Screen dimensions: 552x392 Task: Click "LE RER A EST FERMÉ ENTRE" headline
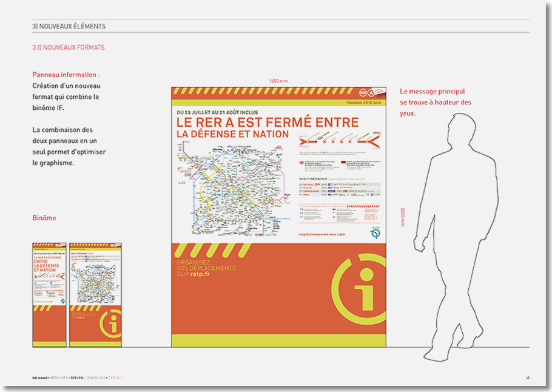[x=268, y=122]
